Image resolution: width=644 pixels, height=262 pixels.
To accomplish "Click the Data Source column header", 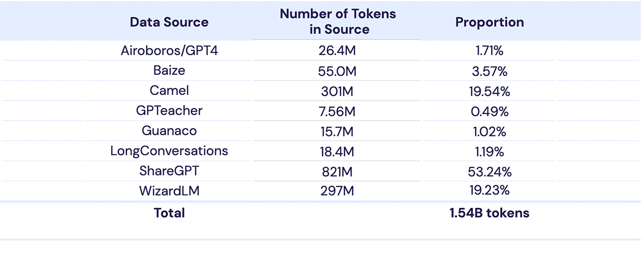I will (169, 22).
